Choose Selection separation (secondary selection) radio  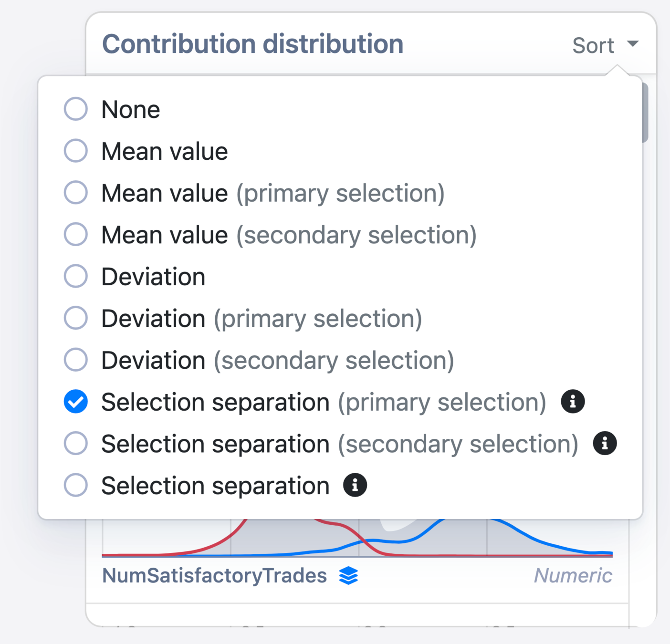click(76, 443)
